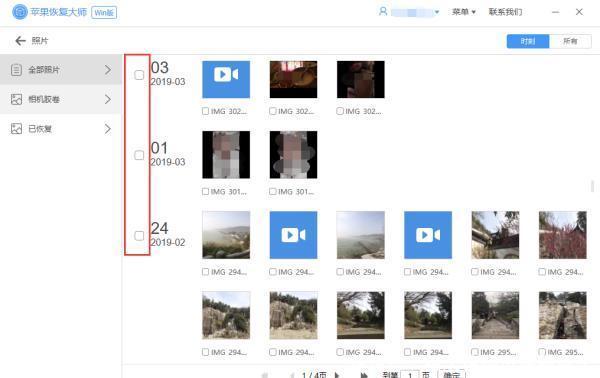Close the 苹果恢复大师 window
The height and width of the screenshot is (378, 600).
[x=579, y=12]
